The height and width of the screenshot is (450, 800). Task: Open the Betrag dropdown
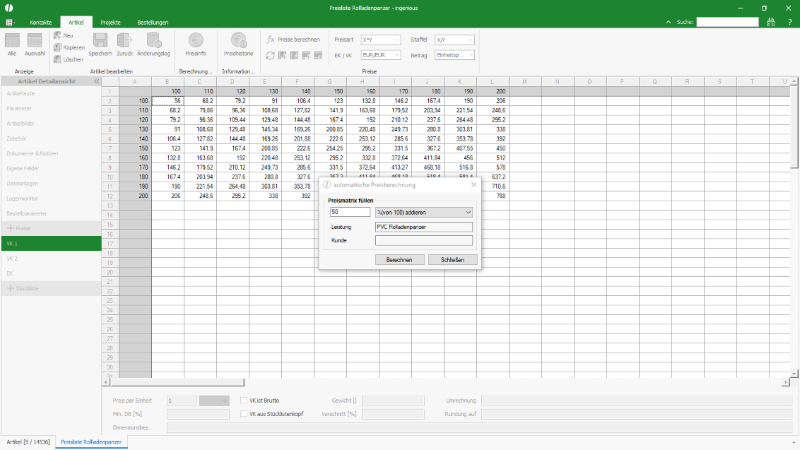(455, 55)
